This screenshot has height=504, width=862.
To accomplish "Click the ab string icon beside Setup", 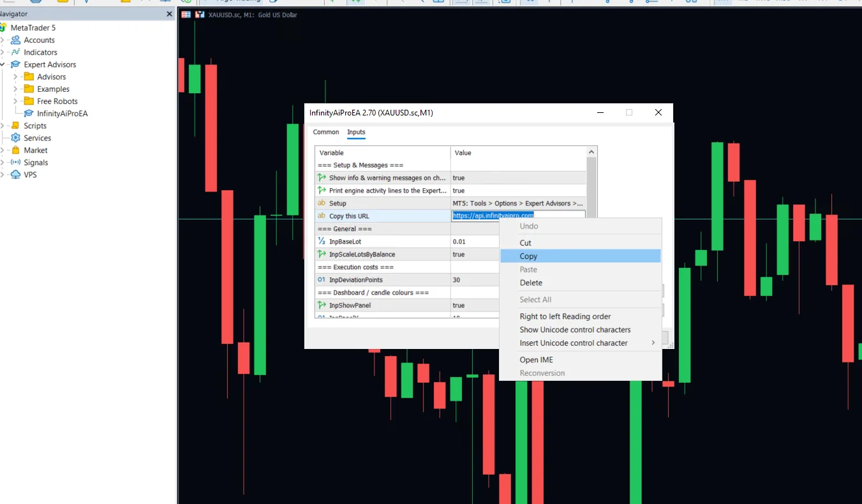I will pos(322,203).
